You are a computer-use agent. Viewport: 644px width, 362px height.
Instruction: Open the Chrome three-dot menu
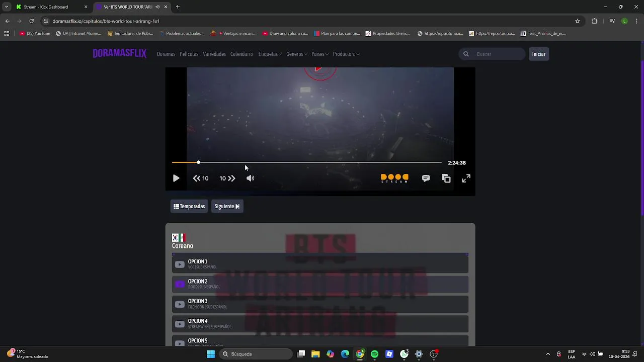[x=637, y=21]
